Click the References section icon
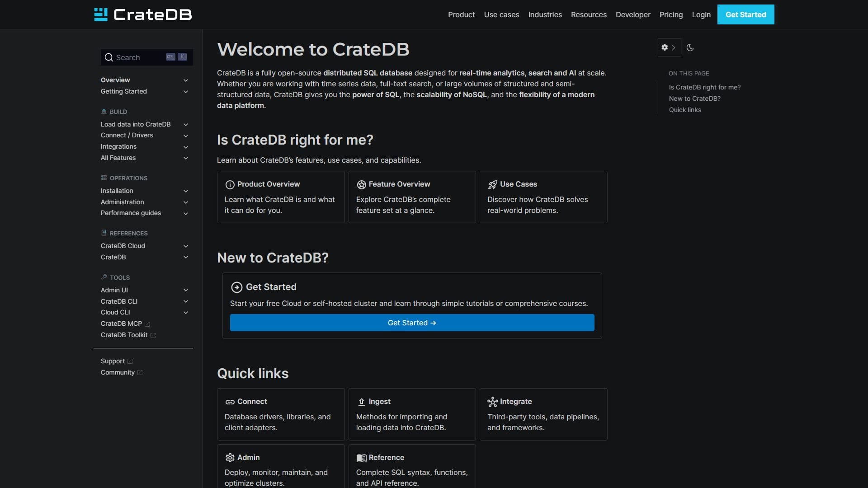868x488 pixels. [x=104, y=233]
